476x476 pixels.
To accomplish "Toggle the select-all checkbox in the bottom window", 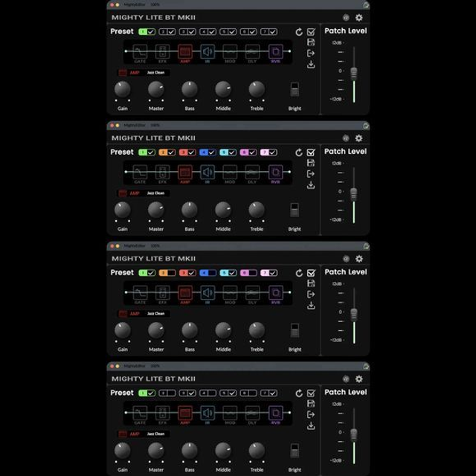I will pos(311,393).
